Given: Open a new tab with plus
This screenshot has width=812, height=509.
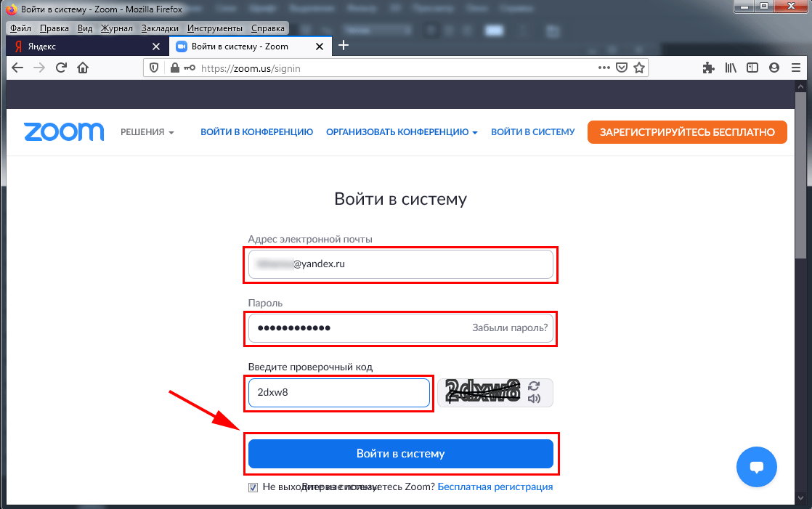Looking at the screenshot, I should point(344,46).
